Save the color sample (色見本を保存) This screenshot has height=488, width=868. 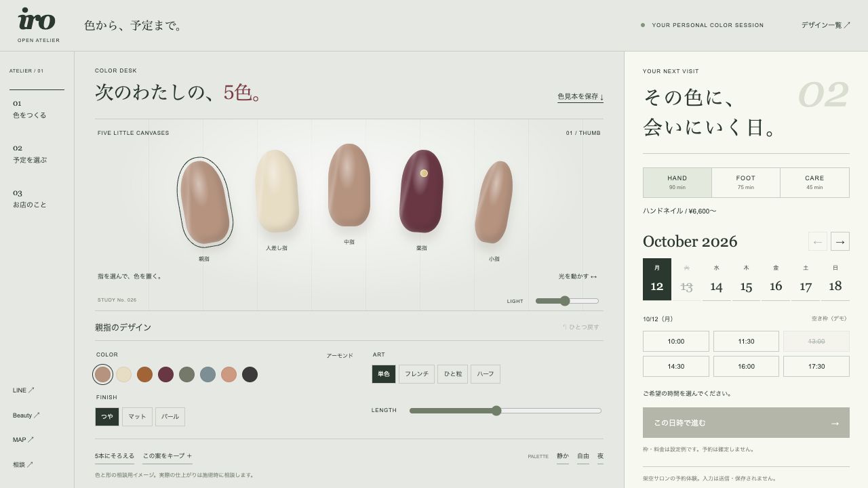(580, 97)
